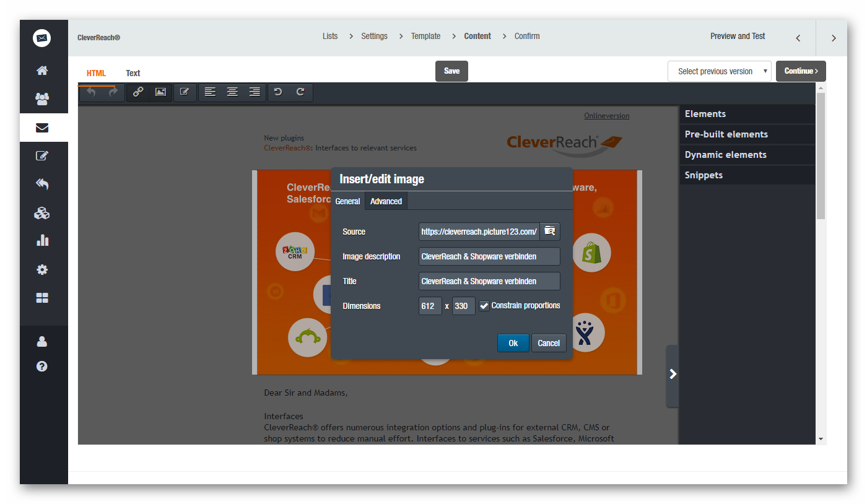This screenshot has width=867, height=504.
Task: Go to the Settings step in breadcrumb
Action: coord(375,36)
